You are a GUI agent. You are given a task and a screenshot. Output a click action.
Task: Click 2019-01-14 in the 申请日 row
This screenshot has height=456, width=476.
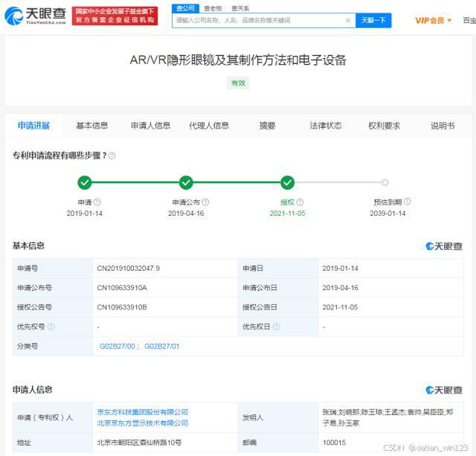tap(341, 269)
